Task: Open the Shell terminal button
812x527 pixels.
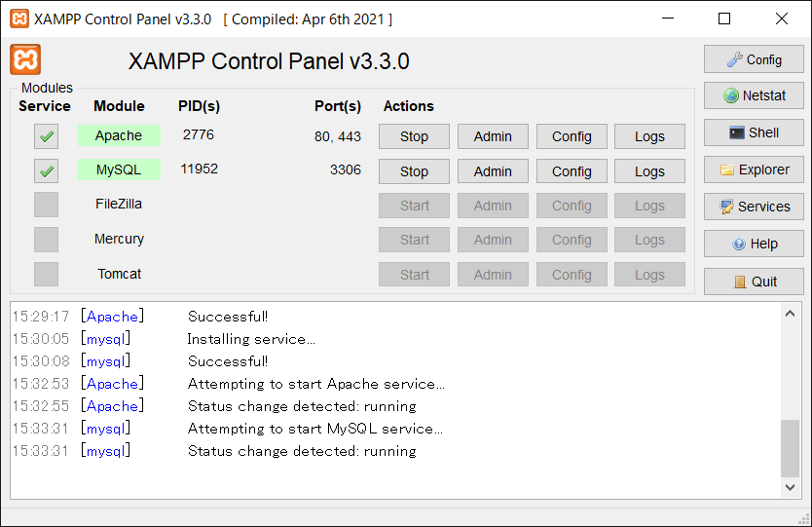Action: 754,132
